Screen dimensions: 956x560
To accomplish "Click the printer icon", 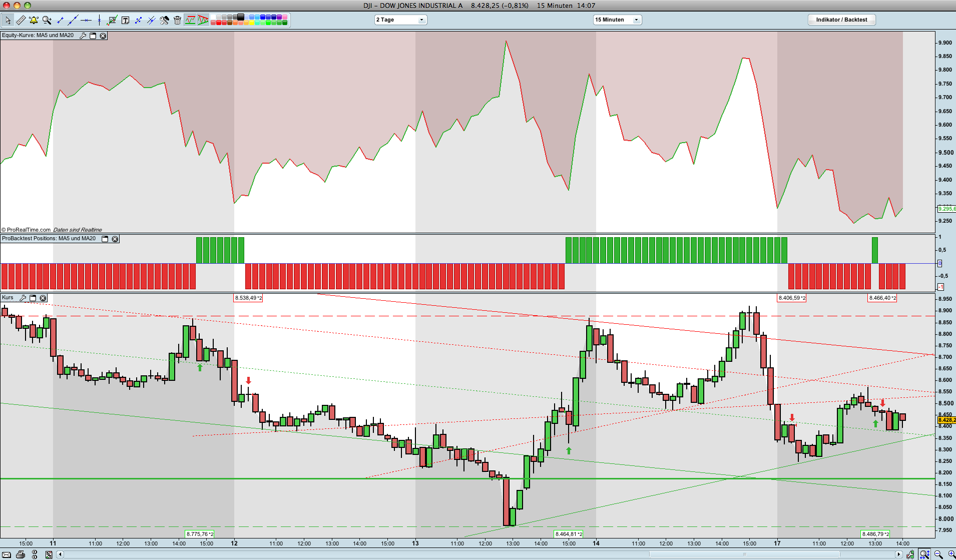I will 21,554.
